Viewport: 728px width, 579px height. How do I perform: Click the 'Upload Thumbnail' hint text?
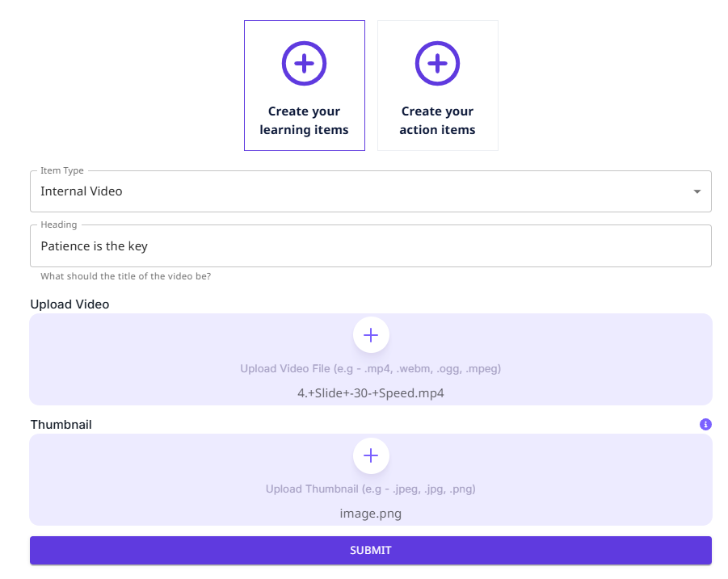click(371, 489)
